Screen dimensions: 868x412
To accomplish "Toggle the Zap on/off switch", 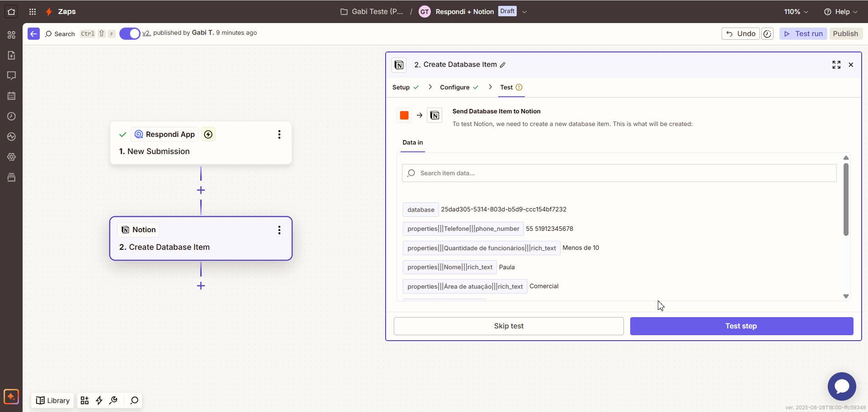I will (x=130, y=34).
